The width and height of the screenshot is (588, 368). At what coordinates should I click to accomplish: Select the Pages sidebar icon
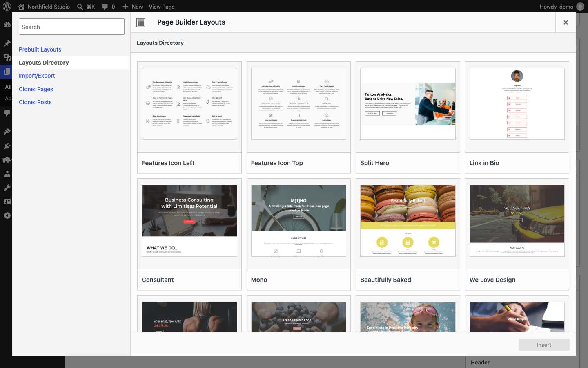point(7,72)
